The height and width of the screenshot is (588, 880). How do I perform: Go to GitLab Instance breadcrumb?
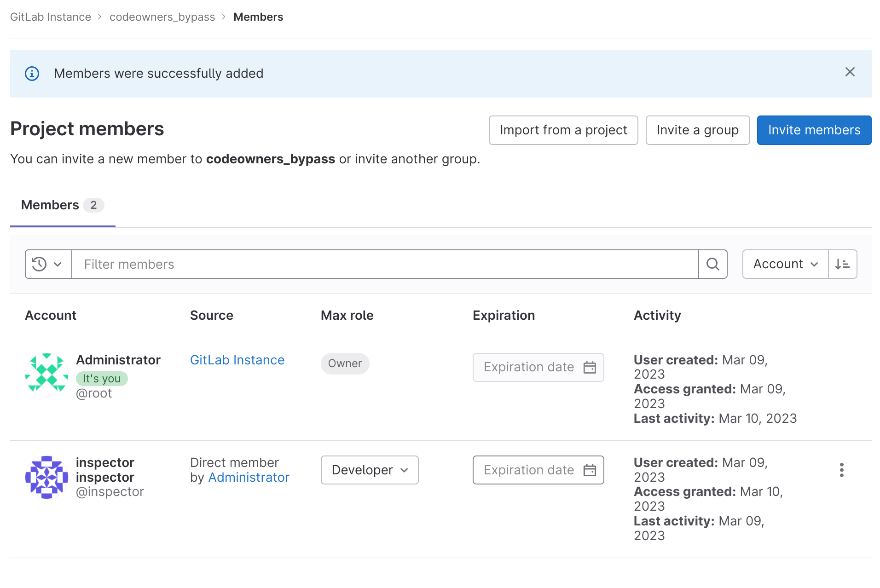(51, 17)
